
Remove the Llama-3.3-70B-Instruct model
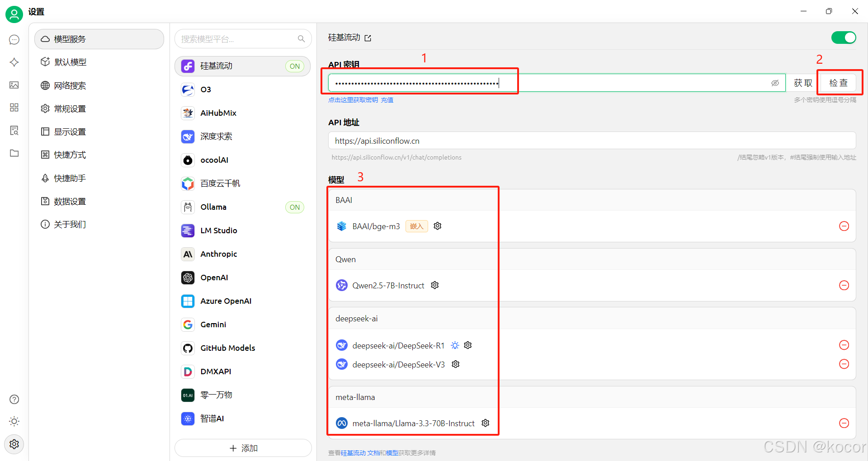tap(844, 423)
